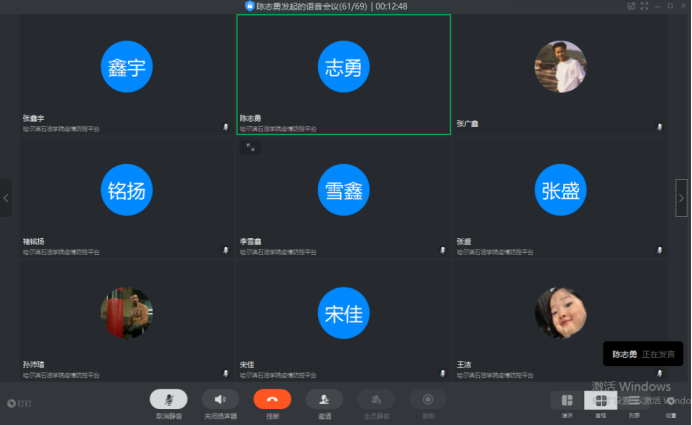The image size is (692, 425).
Task: Hang up with the red 挂断 button
Action: (271, 399)
